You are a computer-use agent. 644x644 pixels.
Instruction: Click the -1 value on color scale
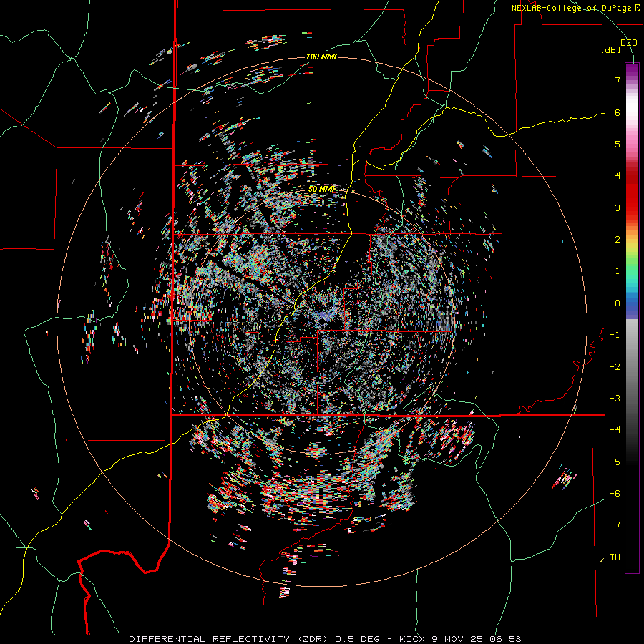point(615,335)
